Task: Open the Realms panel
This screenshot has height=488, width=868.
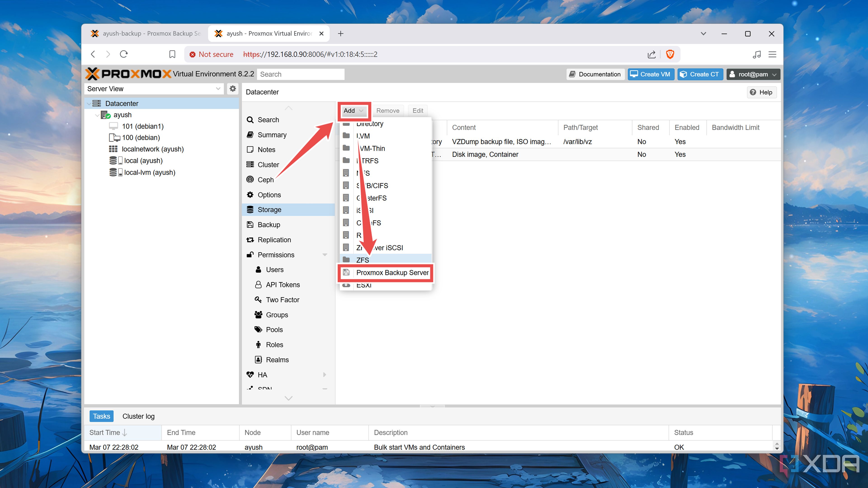Action: pos(277,359)
